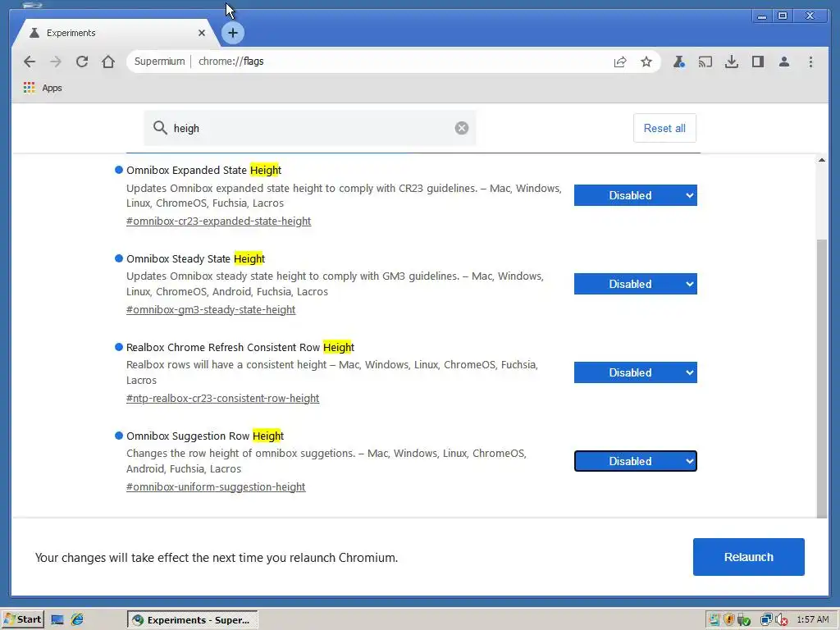Image resolution: width=840 pixels, height=630 pixels.
Task: Click the Show Desktop quick launch icon
Action: pyautogui.click(x=57, y=620)
